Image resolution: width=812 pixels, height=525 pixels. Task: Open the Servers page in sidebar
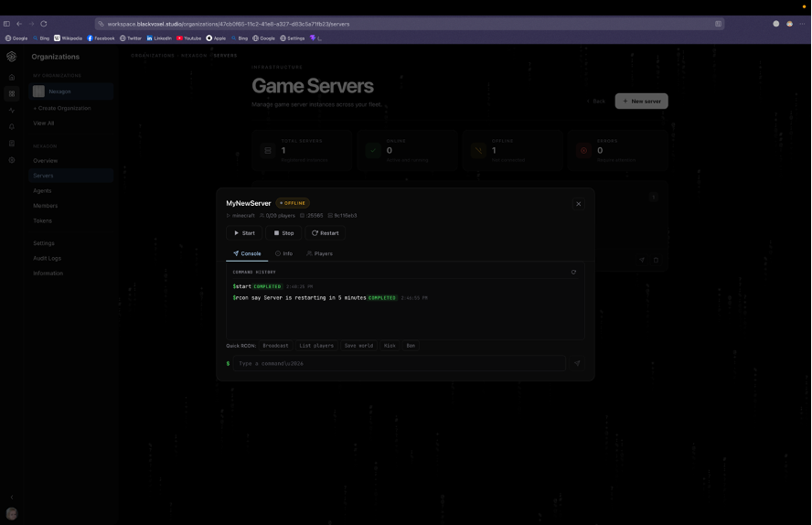tap(71, 176)
